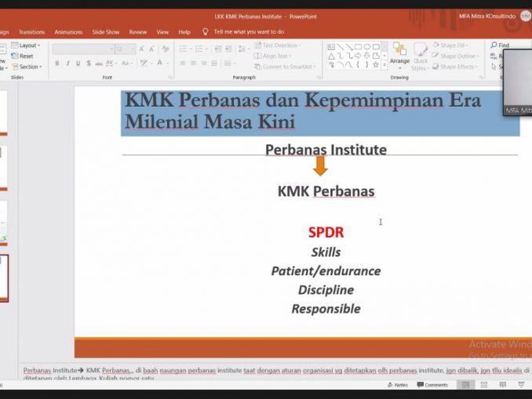532x399 pixels.
Task: Switch to Reading view
Action: [x=503, y=385]
